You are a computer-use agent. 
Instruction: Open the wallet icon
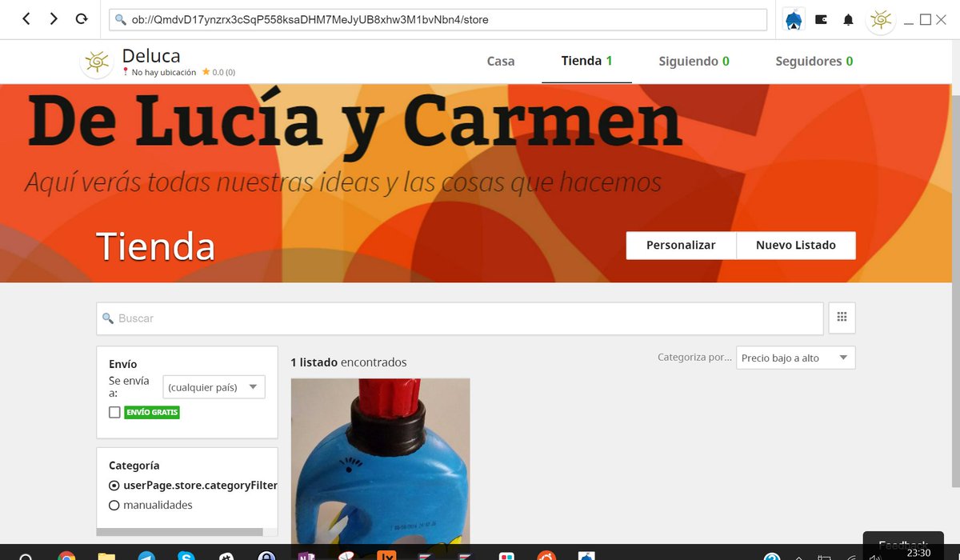[x=821, y=19]
